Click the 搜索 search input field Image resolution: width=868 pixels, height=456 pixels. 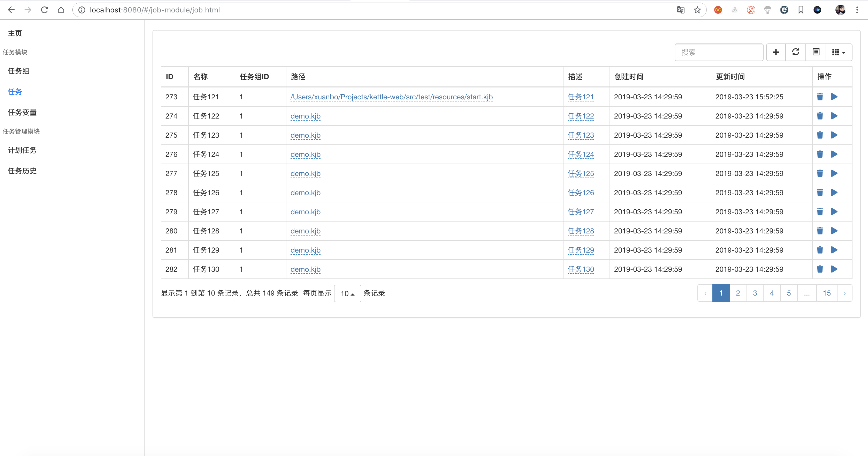click(x=719, y=52)
